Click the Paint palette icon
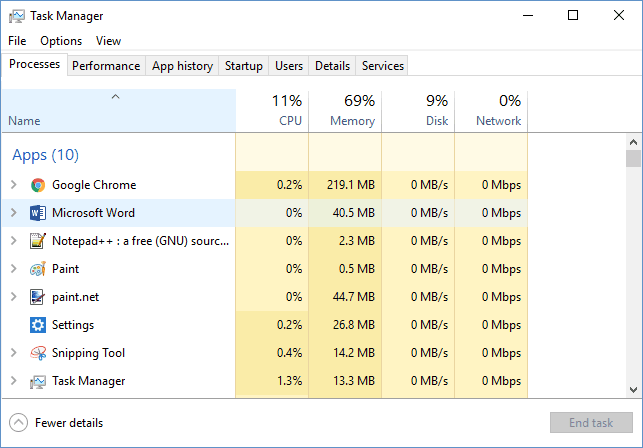 click(x=38, y=269)
